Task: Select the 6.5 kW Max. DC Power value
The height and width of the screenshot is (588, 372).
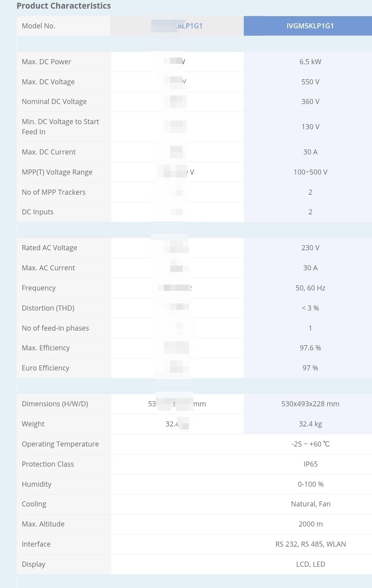Action: 310,62
